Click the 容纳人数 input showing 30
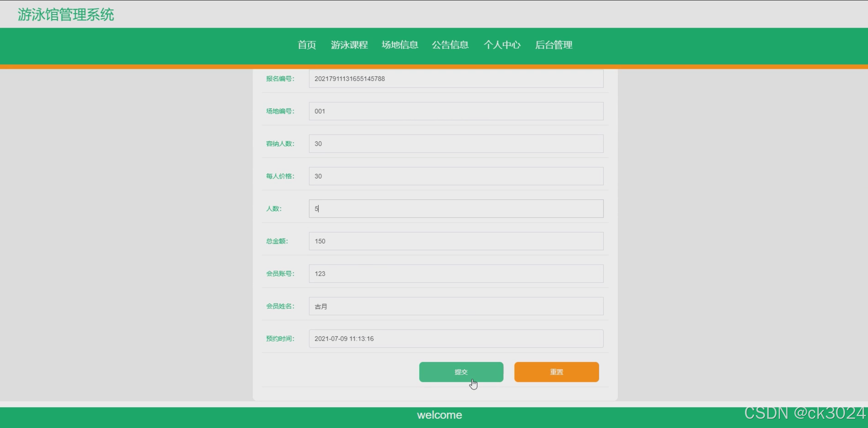The height and width of the screenshot is (428, 868). click(455, 143)
